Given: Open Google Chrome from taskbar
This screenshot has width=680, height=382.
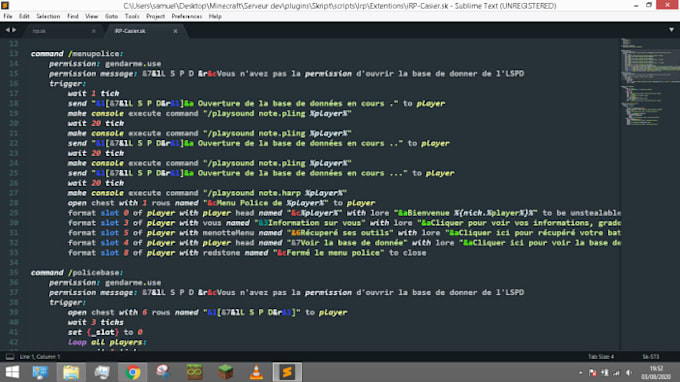Looking at the screenshot, I should pyautogui.click(x=133, y=372).
